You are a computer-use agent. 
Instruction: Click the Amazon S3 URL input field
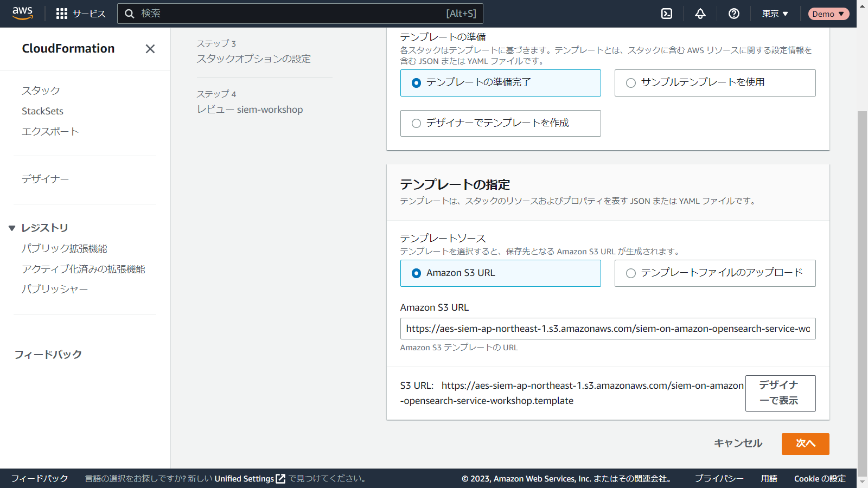click(607, 329)
